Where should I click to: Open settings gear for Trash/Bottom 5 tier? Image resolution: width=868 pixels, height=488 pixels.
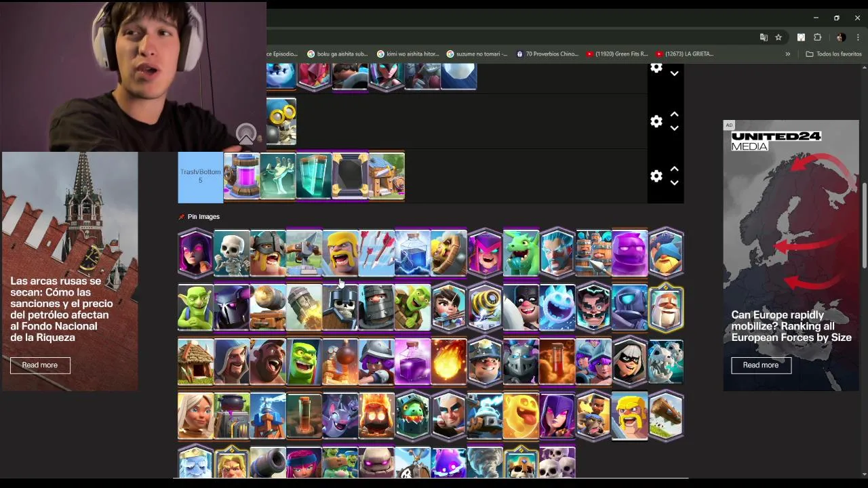pos(656,176)
